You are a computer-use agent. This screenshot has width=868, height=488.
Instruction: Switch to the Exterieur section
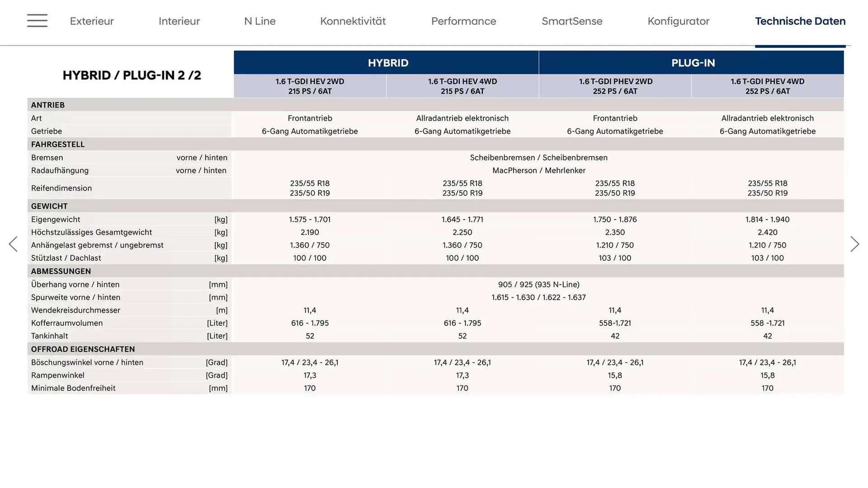(x=92, y=21)
